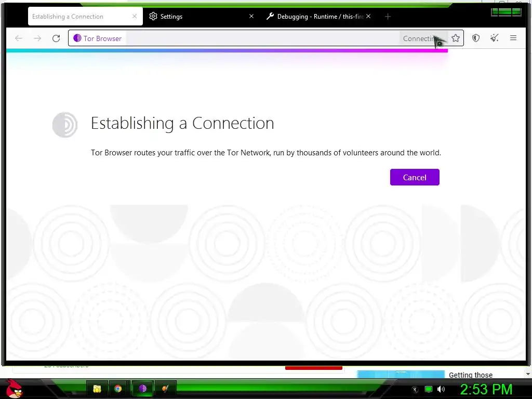Select Tor Browser taskbar icon
532x399 pixels.
pos(143,389)
